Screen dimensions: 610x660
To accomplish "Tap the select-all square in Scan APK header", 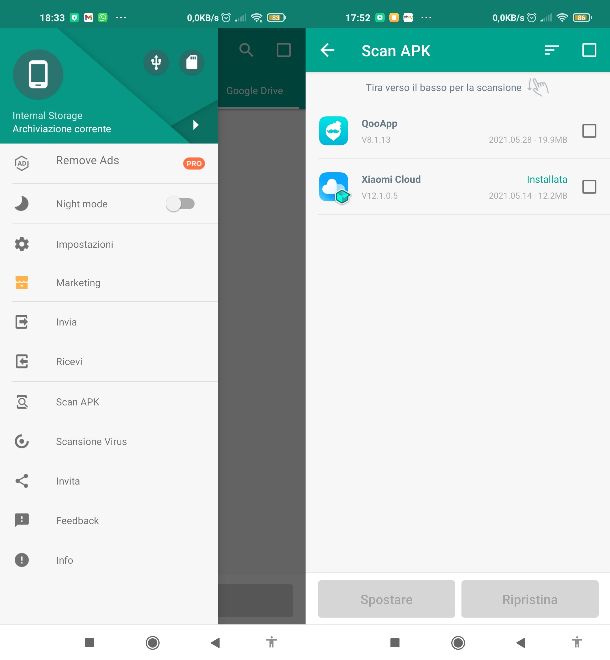I will pos(589,50).
